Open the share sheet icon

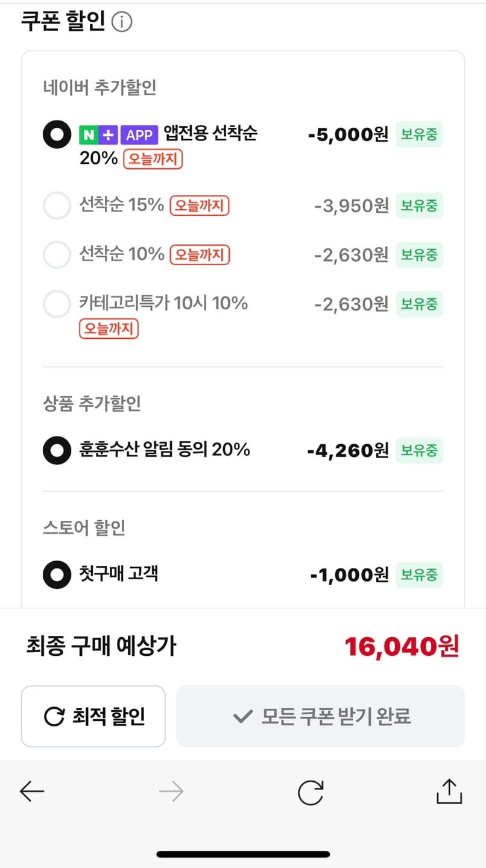(449, 791)
